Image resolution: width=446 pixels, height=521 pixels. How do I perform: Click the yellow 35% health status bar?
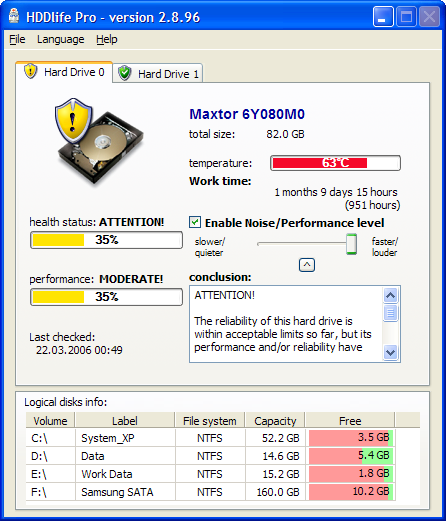point(106,240)
